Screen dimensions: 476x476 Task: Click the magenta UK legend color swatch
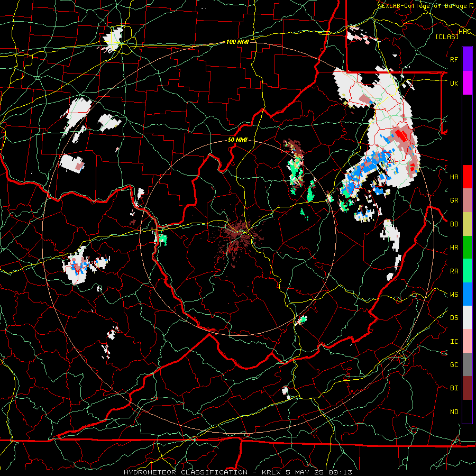pos(467,83)
